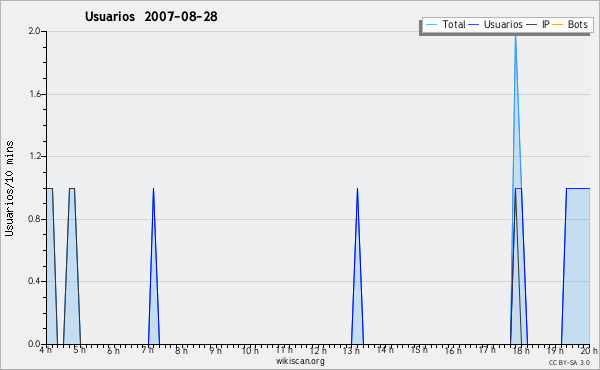Click the y-axis value 2.0
The height and width of the screenshot is (370, 600).
(34, 31)
